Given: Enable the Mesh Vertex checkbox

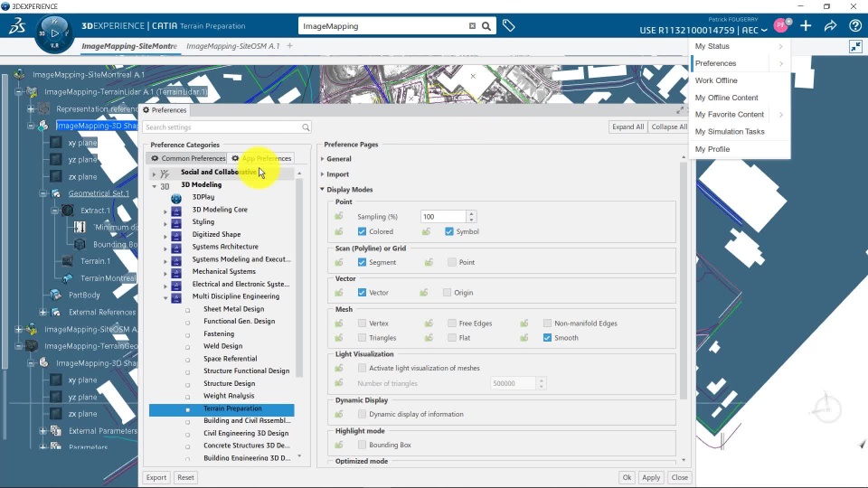Looking at the screenshot, I should pos(362,323).
